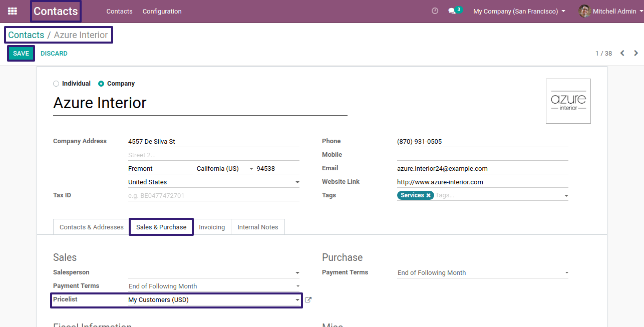Click the empty Mobile field
644x327 pixels.
pyautogui.click(x=483, y=155)
